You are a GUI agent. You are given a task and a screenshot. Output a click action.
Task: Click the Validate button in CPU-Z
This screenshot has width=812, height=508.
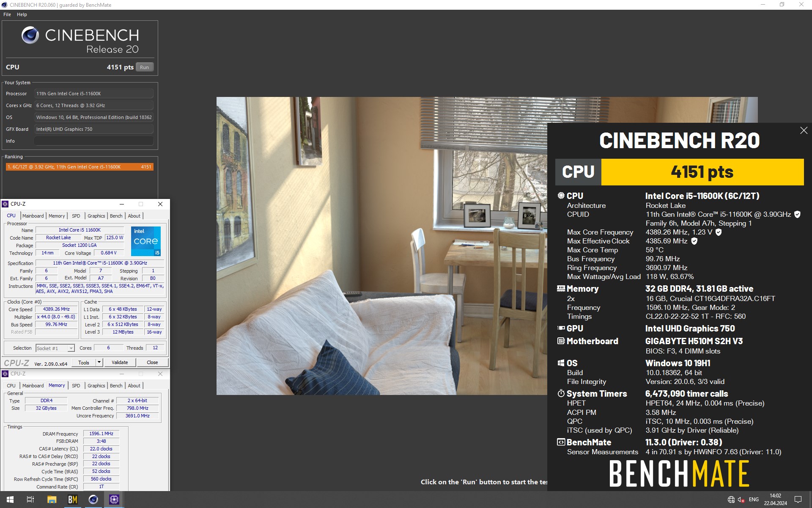click(x=120, y=362)
